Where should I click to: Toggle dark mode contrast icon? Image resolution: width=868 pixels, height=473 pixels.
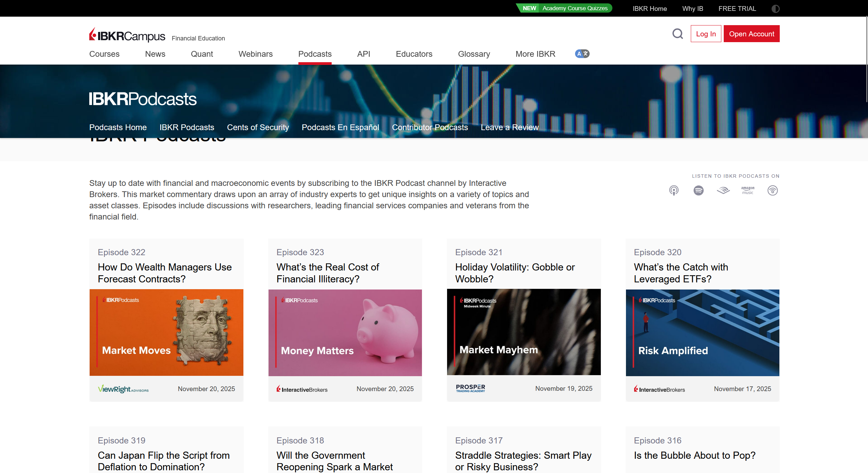[775, 8]
